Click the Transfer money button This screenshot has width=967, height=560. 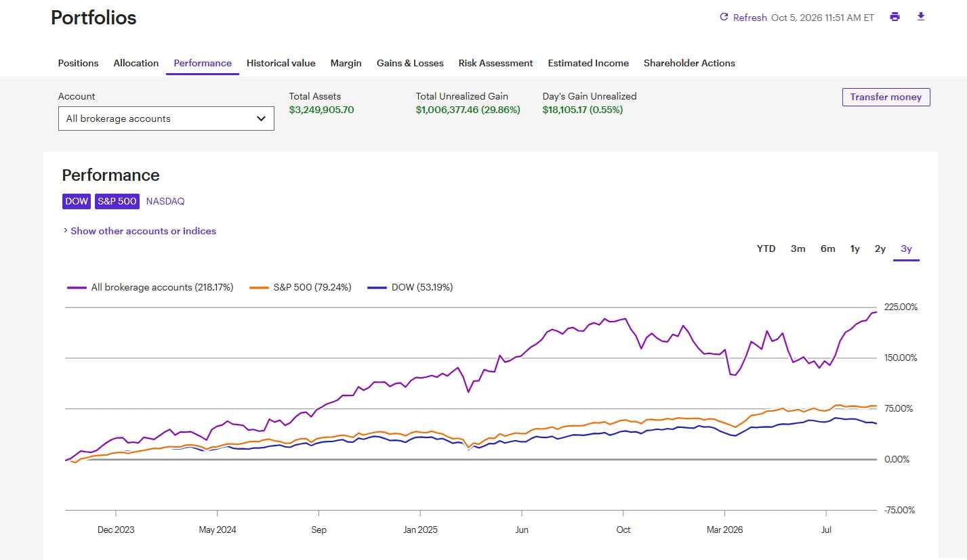[886, 97]
